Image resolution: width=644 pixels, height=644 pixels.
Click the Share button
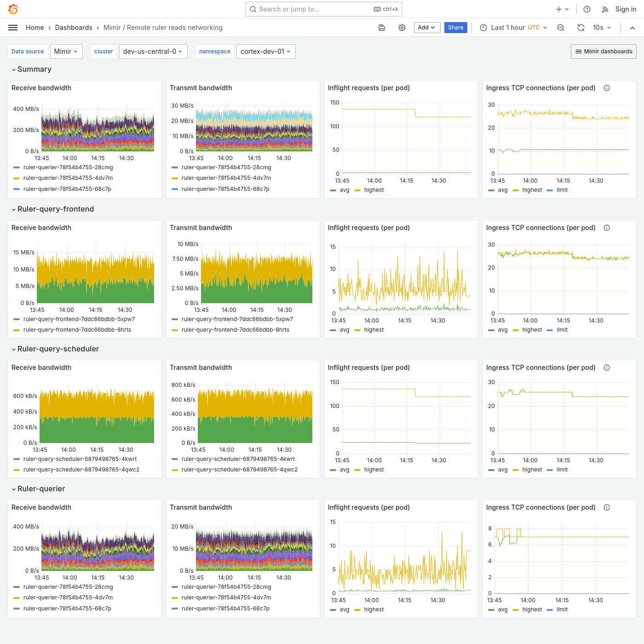(x=455, y=28)
